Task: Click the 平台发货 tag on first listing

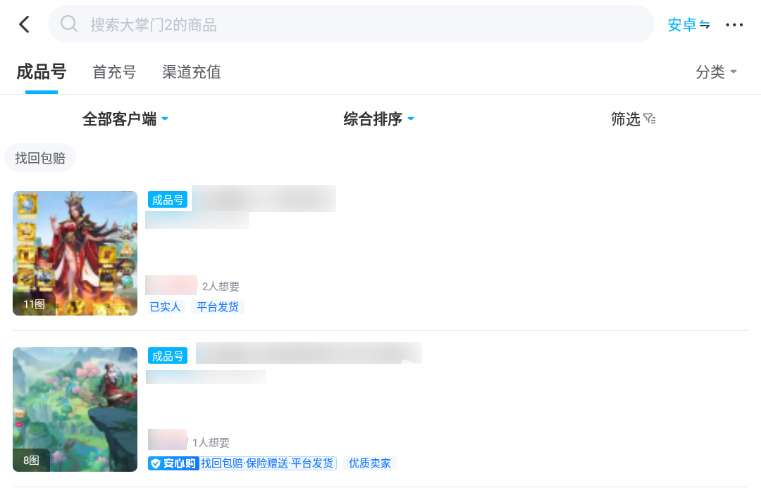Action: 217,307
